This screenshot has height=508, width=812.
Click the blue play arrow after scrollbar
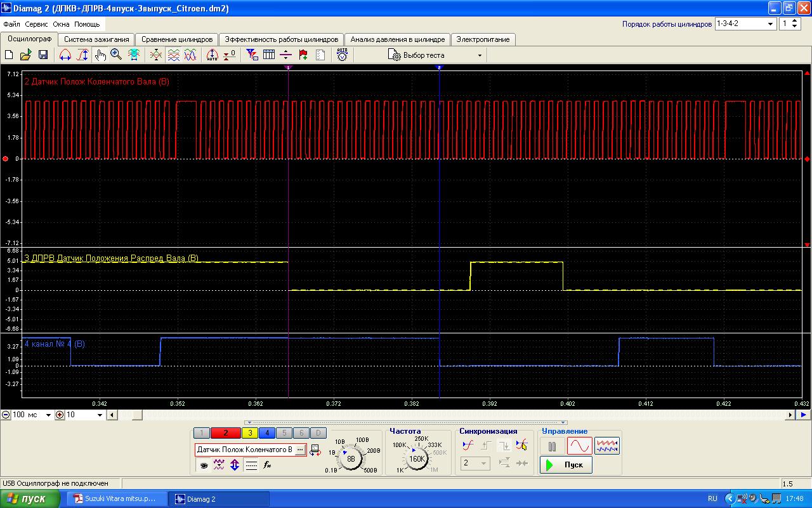pos(803,415)
